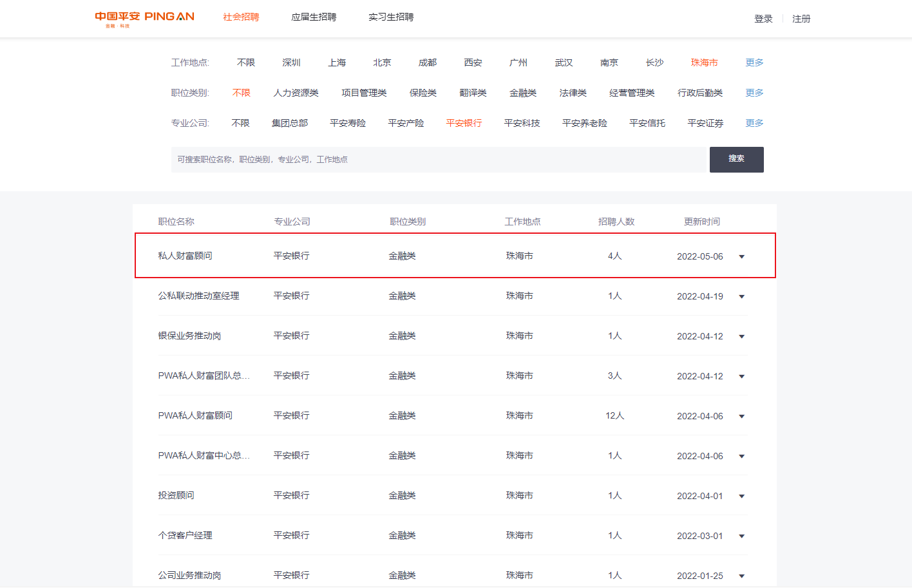This screenshot has width=912, height=588.
Task: Expand the 银保业务推动岗 row arrow
Action: point(741,336)
